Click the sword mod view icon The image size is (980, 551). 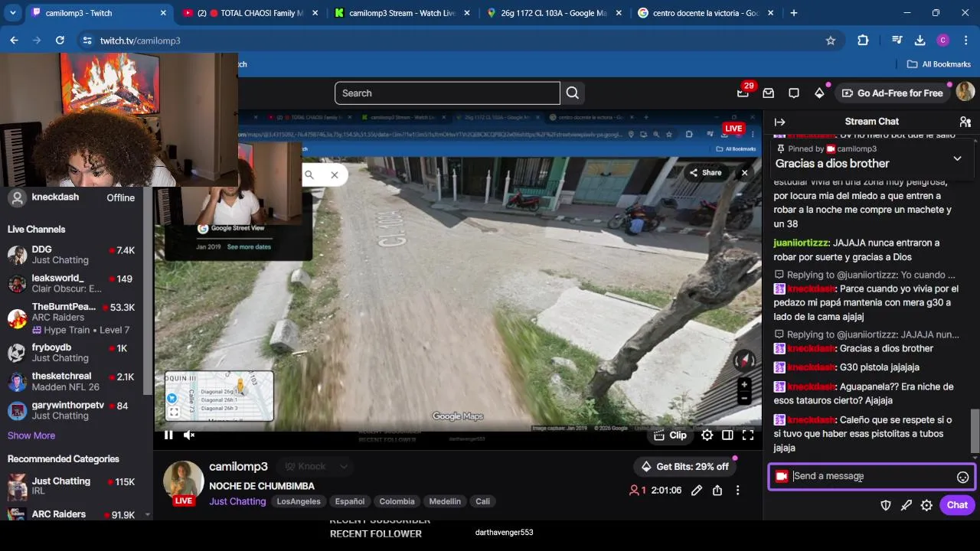906,505
